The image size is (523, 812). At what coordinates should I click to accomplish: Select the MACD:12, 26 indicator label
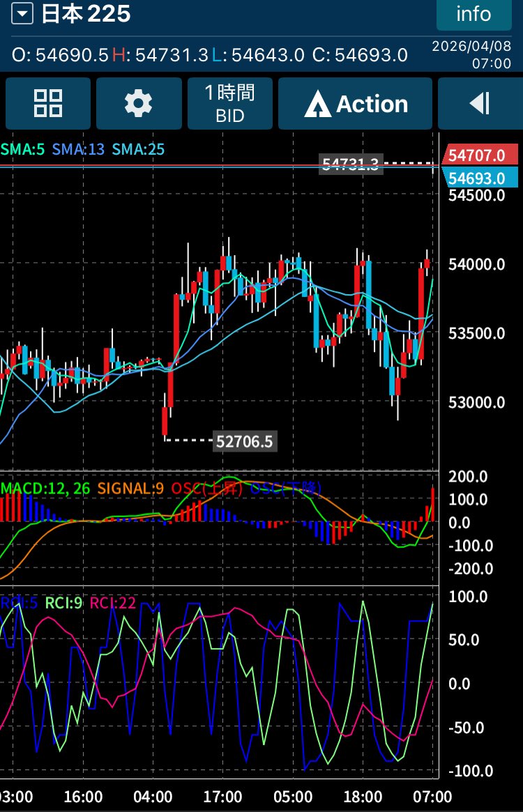click(45, 489)
